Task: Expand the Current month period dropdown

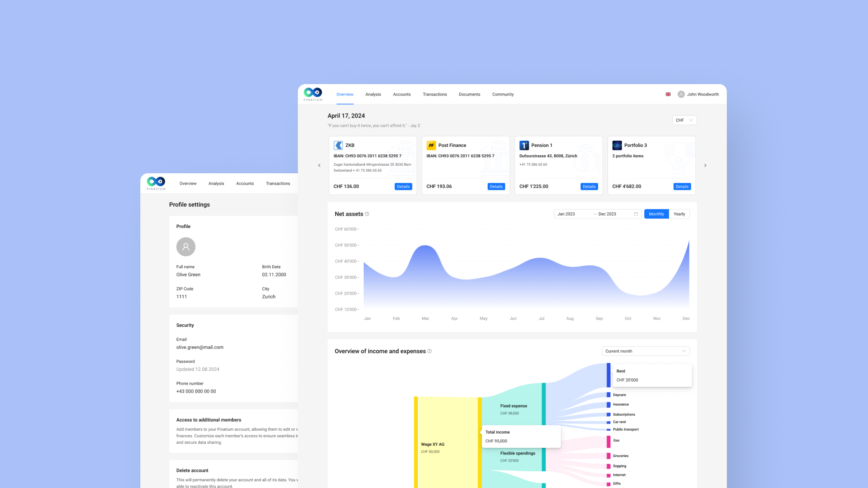Action: click(x=645, y=351)
